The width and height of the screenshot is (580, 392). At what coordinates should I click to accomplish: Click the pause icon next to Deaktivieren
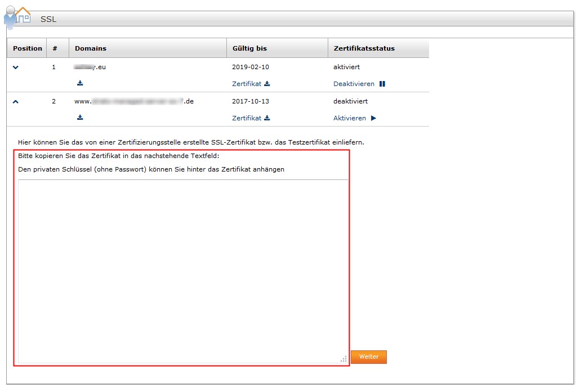[382, 84]
